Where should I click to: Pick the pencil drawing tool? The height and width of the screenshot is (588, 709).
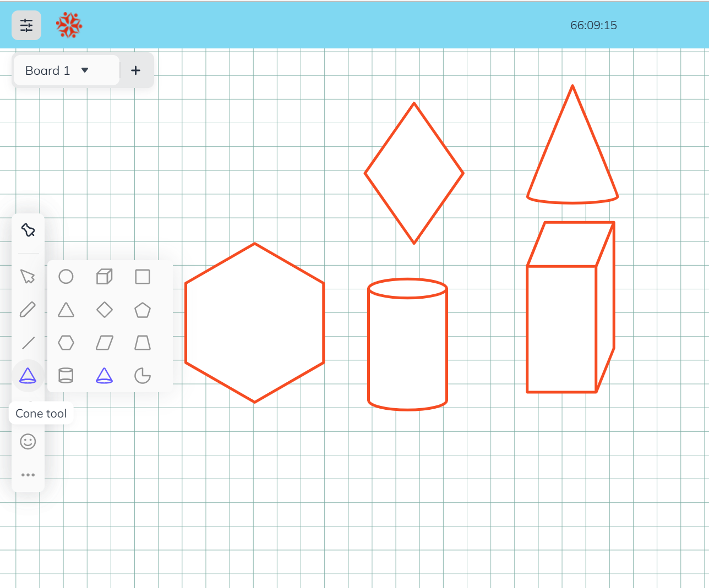28,310
